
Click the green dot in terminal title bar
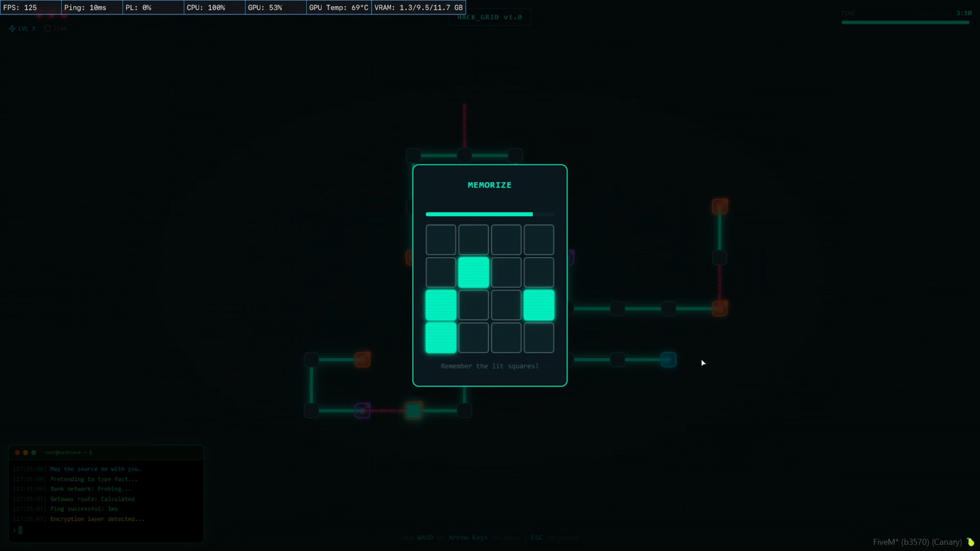(x=34, y=453)
